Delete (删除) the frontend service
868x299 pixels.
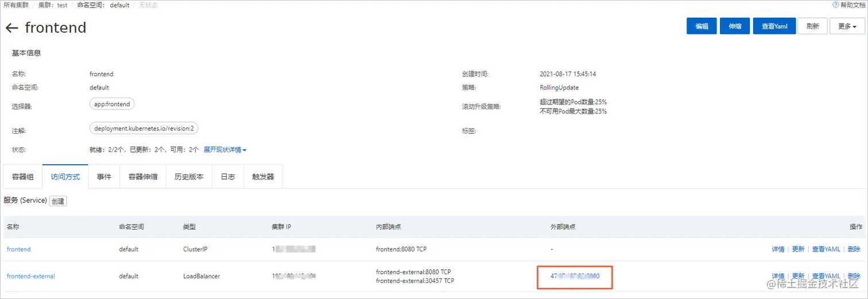point(854,249)
